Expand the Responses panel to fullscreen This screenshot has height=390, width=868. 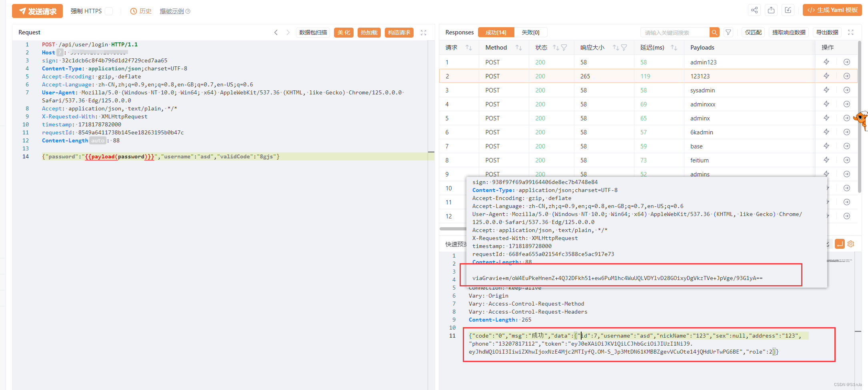(x=851, y=32)
